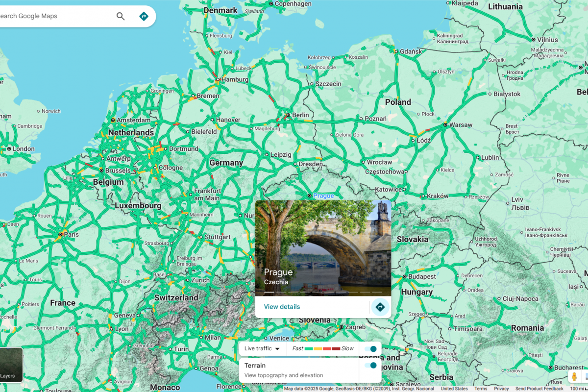This screenshot has height=392, width=588.
Task: Disable the Terrain toggle
Action: coord(370,366)
